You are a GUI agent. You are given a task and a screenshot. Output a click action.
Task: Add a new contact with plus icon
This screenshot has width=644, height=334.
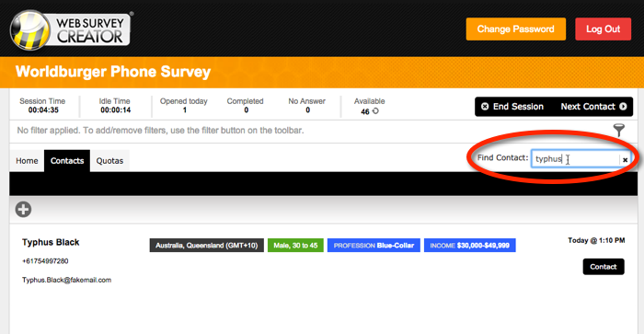tap(23, 209)
